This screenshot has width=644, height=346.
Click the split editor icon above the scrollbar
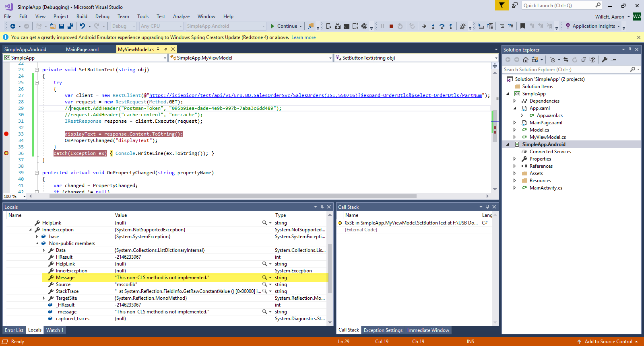coord(495,66)
